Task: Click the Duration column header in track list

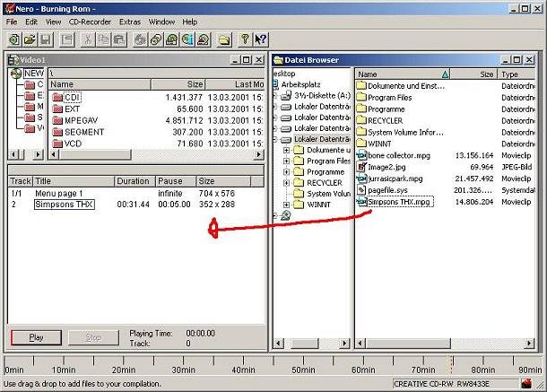Action: (x=135, y=181)
